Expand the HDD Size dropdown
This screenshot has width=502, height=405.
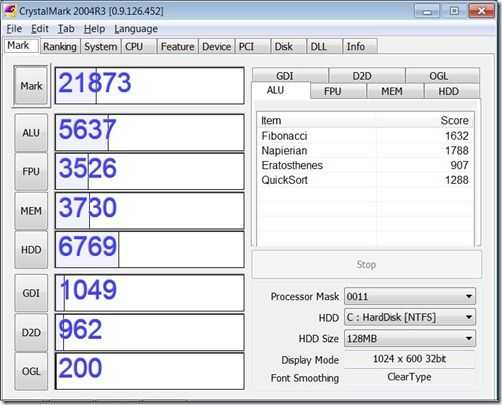[410, 338]
